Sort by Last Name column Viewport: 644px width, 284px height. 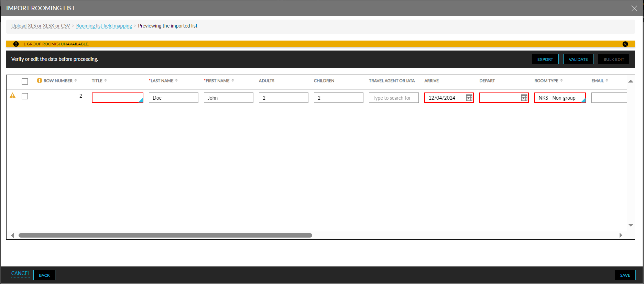176,80
